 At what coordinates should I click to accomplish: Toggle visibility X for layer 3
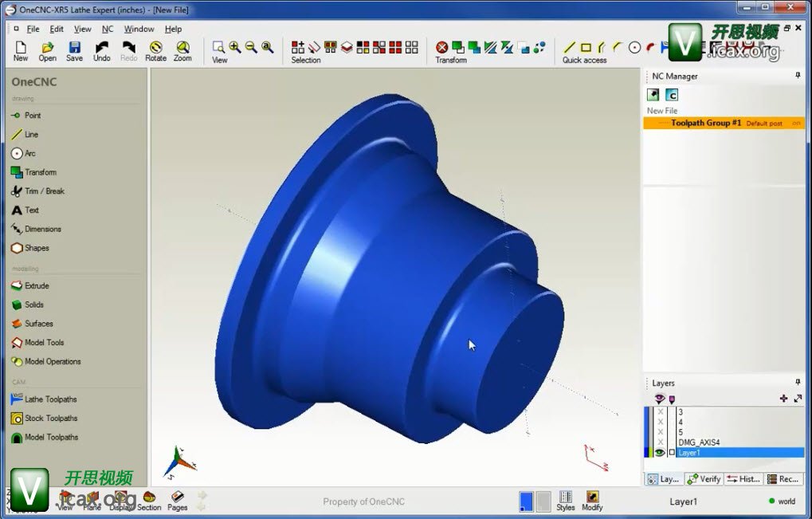(661, 412)
